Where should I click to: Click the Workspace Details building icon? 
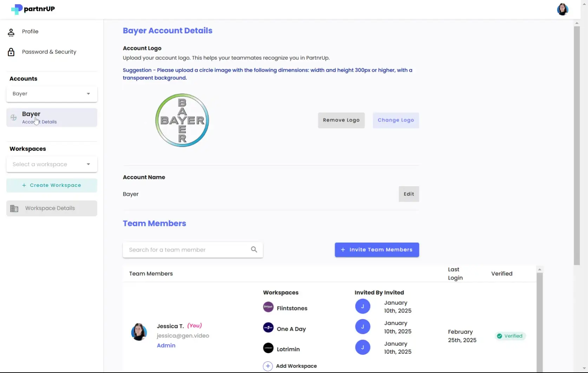(x=14, y=208)
